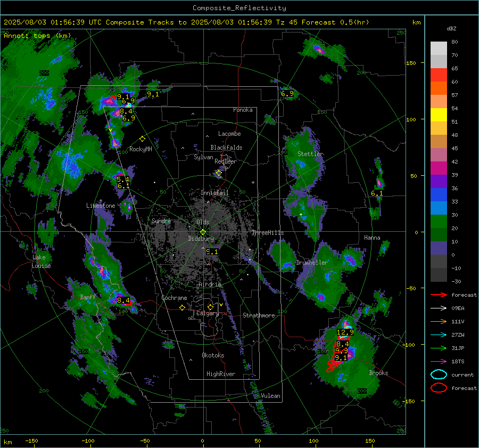479x448 pixels.
Task: Click the cyan 27ZW arrow legend icon
Action: tap(439, 335)
